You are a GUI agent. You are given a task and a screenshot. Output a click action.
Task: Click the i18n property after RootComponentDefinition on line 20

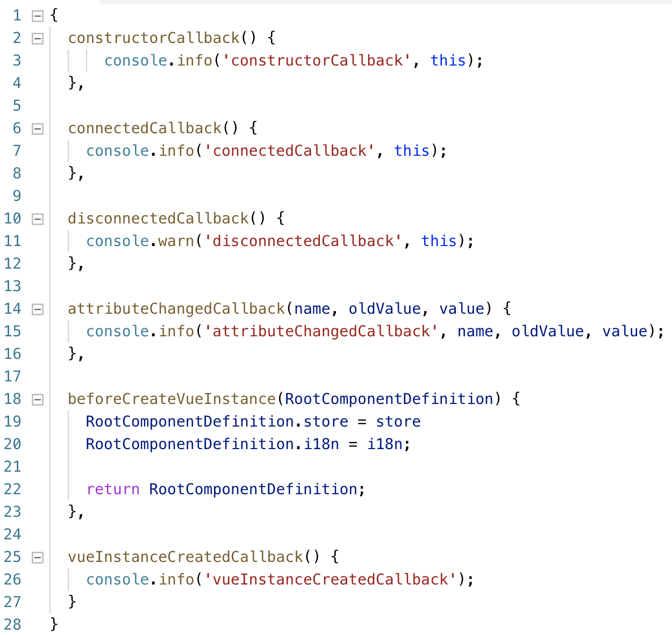click(x=321, y=444)
